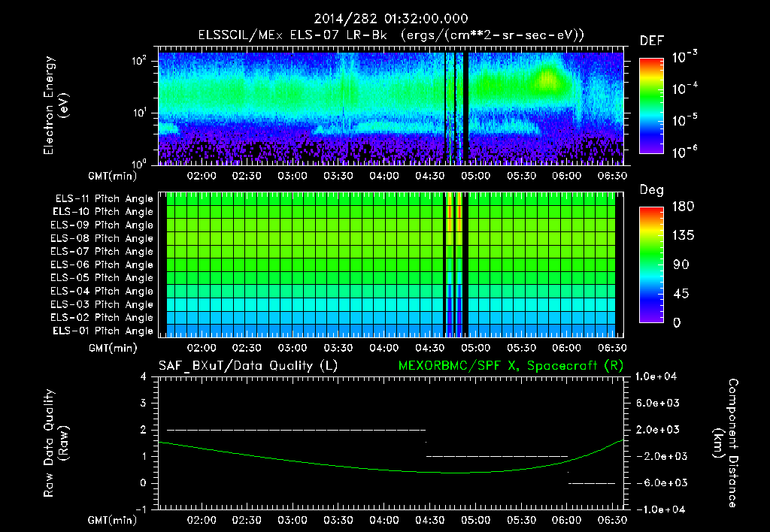Image resolution: width=770 pixels, height=532 pixels.
Task: Click the 6.0e+03 right axis tick value
Action: (x=657, y=403)
